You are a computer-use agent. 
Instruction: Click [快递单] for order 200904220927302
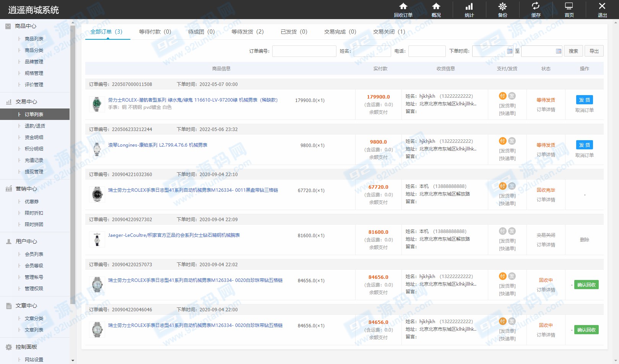tap(507, 249)
